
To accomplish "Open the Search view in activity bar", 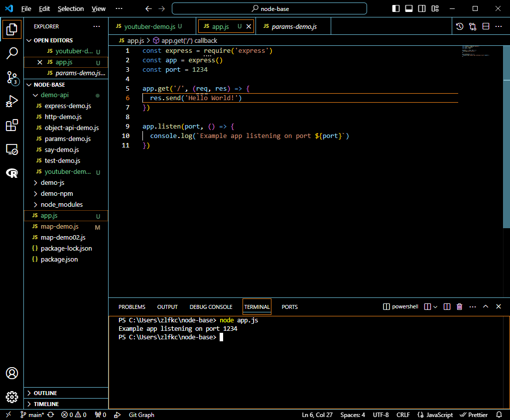I will click(12, 53).
